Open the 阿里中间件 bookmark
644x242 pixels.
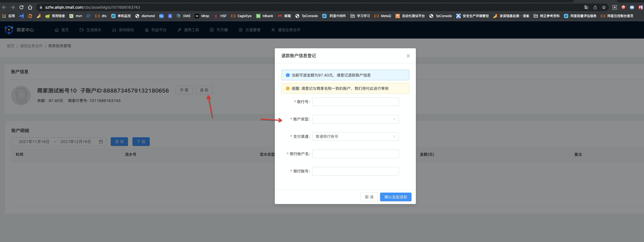click(x=334, y=16)
